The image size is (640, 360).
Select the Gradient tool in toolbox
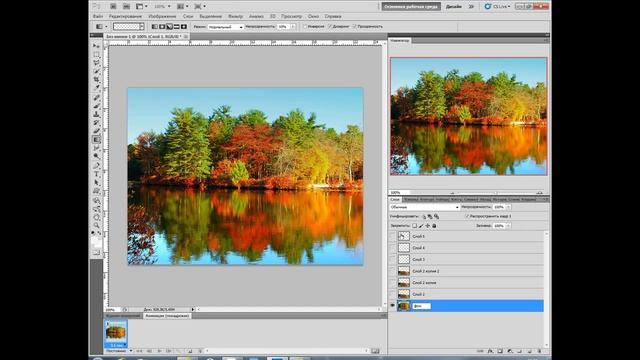click(x=96, y=140)
